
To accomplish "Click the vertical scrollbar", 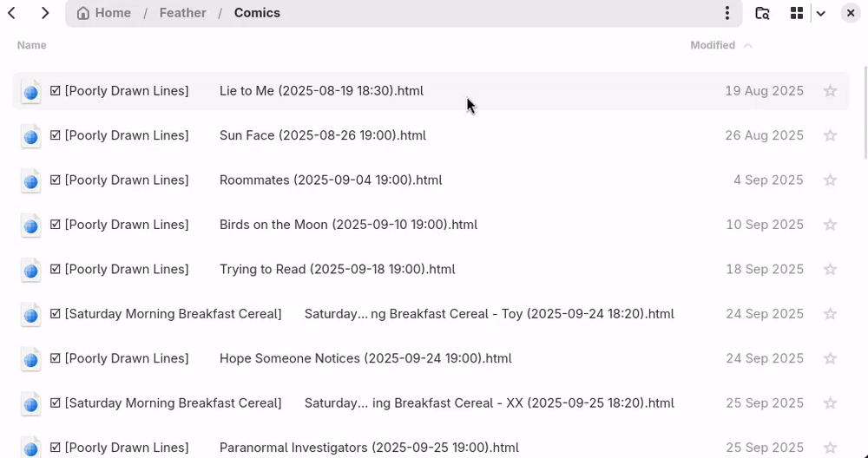I will tap(865, 113).
